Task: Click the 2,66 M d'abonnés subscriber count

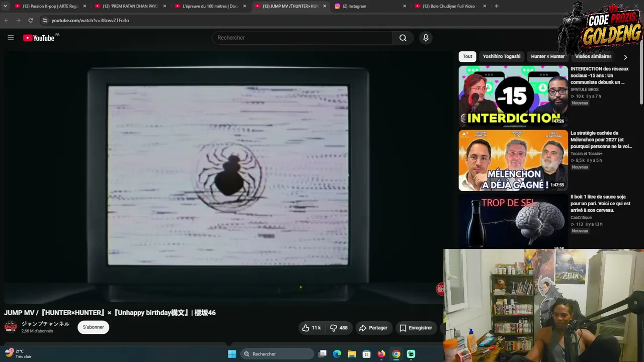Action: click(x=37, y=331)
